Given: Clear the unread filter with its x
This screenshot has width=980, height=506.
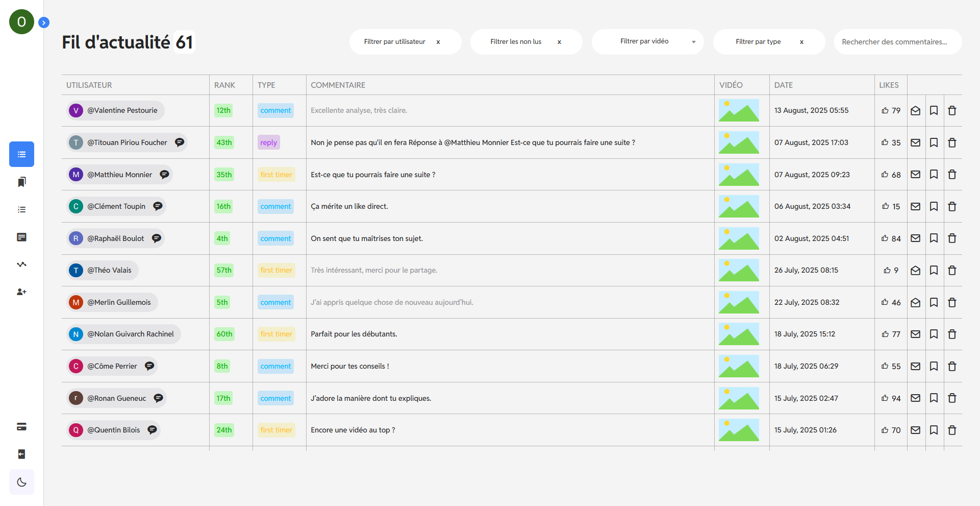Looking at the screenshot, I should click(x=559, y=42).
